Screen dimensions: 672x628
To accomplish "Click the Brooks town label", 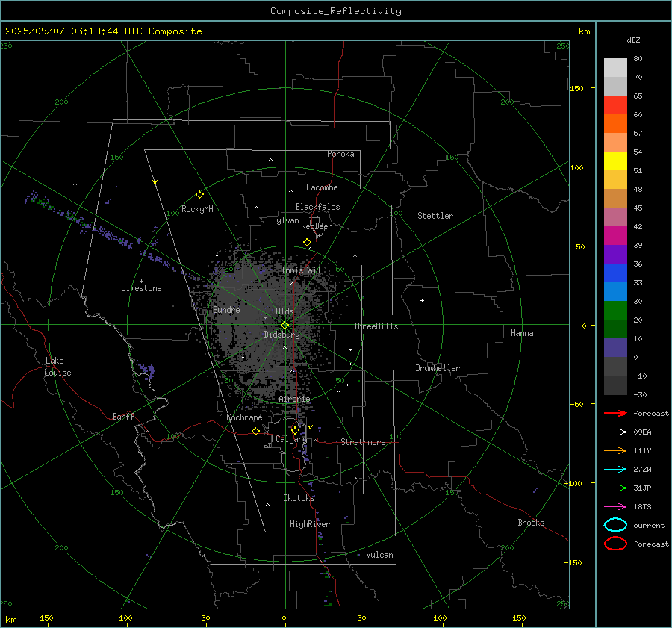I will click(x=531, y=523).
